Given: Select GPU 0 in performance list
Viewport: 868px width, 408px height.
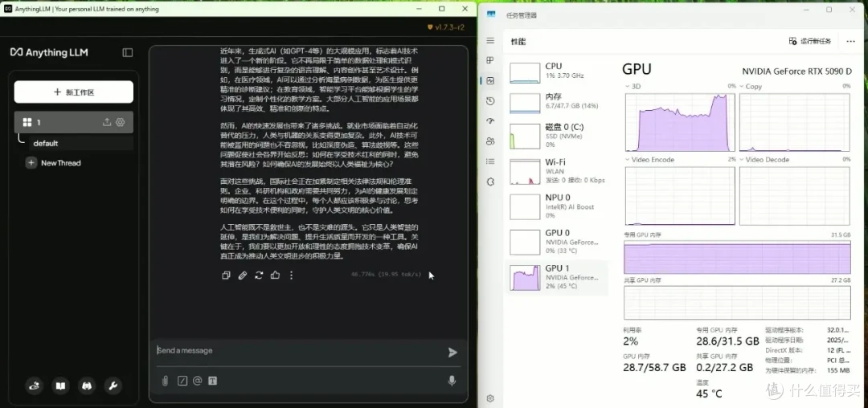Looking at the screenshot, I should (x=556, y=242).
